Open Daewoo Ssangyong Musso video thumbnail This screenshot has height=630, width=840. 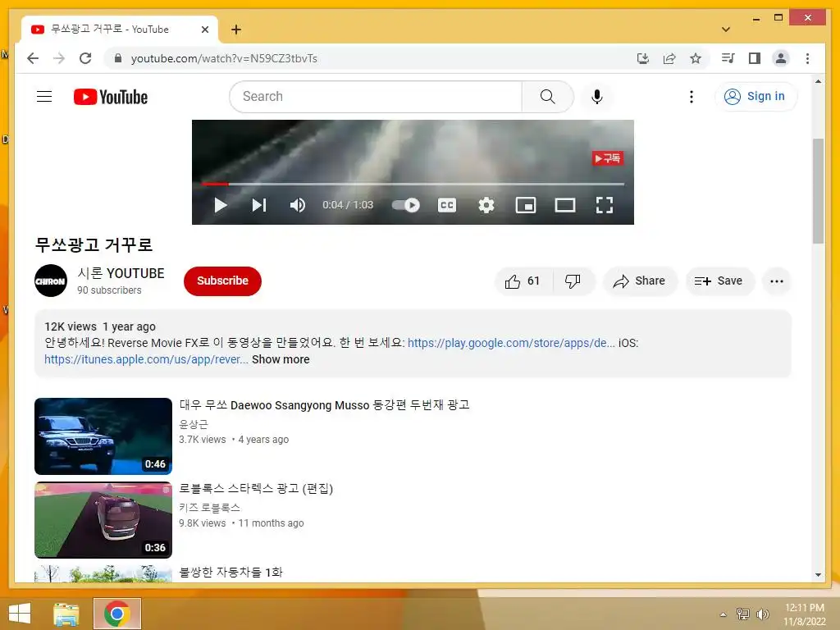click(103, 436)
